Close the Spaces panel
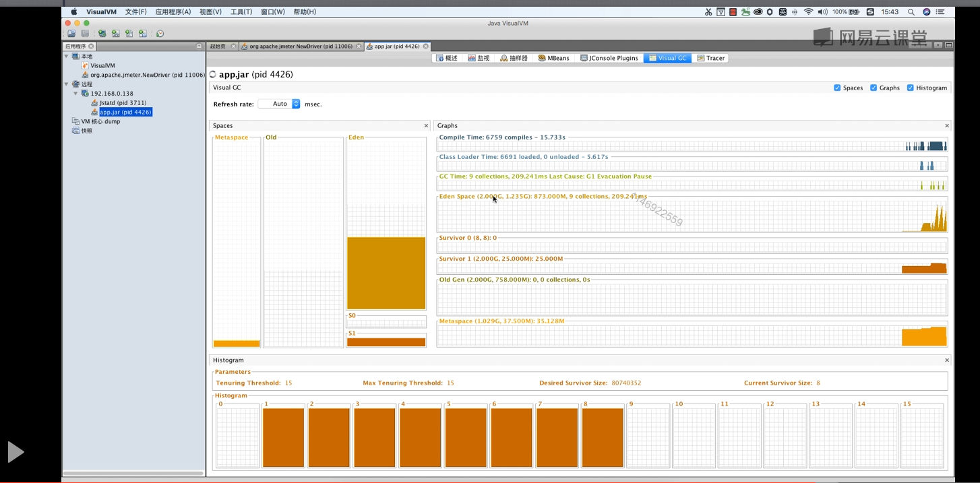The height and width of the screenshot is (483, 980). coord(426,126)
